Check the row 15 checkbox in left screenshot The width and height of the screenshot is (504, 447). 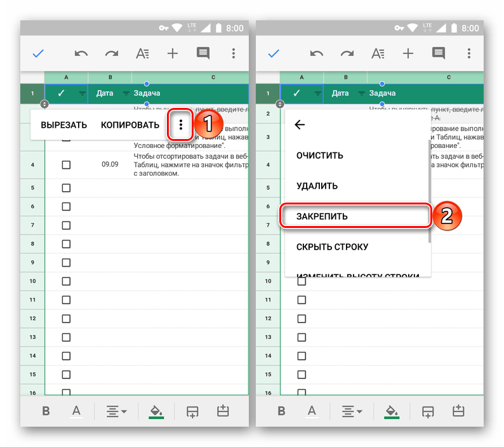[x=66, y=375]
